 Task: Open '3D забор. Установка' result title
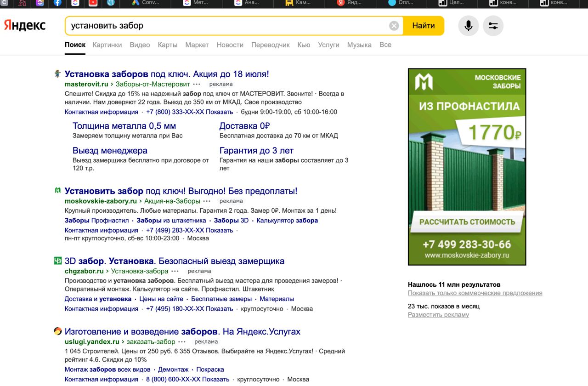[175, 261]
